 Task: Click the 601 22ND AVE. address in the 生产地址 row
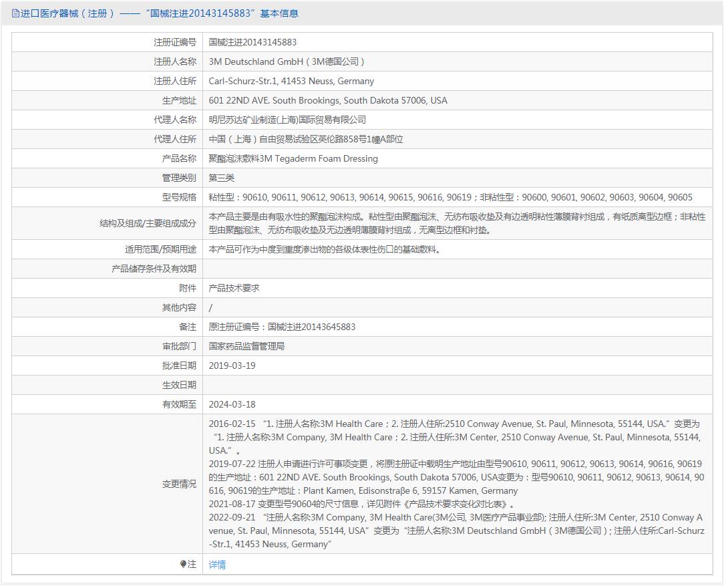tap(328, 101)
